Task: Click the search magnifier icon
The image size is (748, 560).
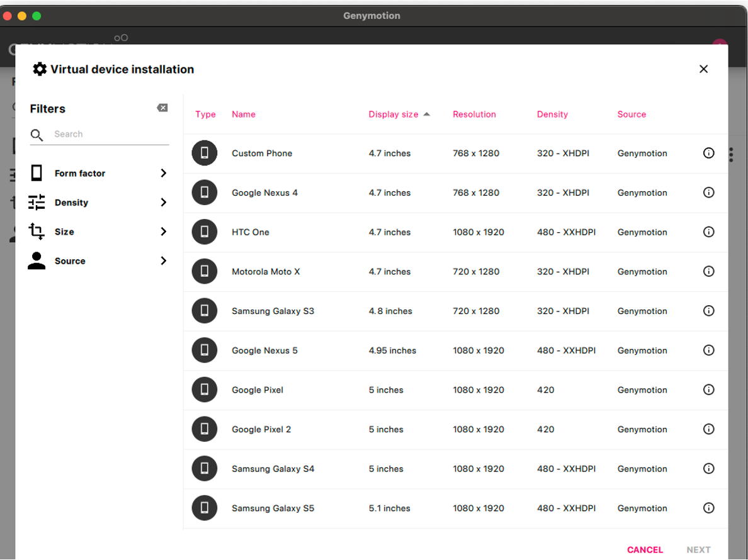Action: pos(37,135)
